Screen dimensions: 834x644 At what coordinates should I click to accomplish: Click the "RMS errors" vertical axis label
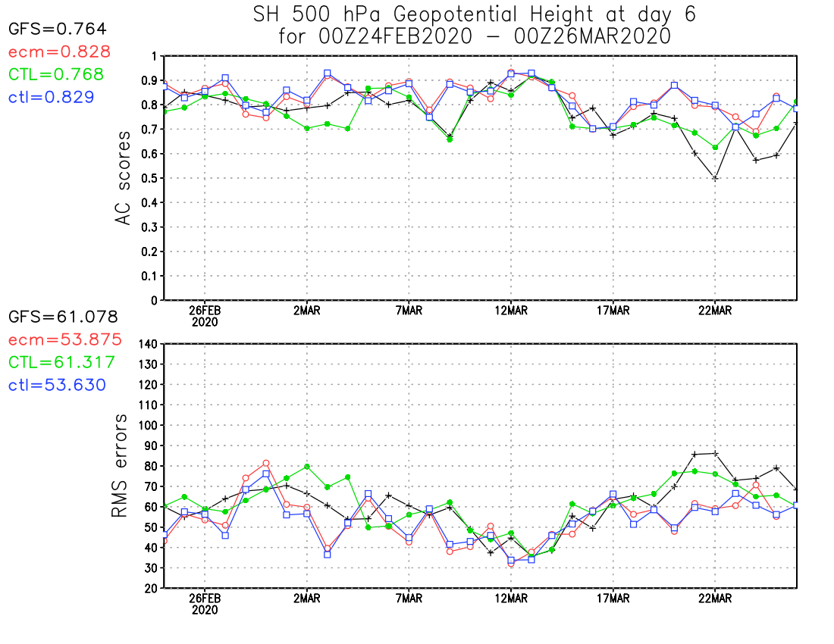pyautogui.click(x=119, y=466)
